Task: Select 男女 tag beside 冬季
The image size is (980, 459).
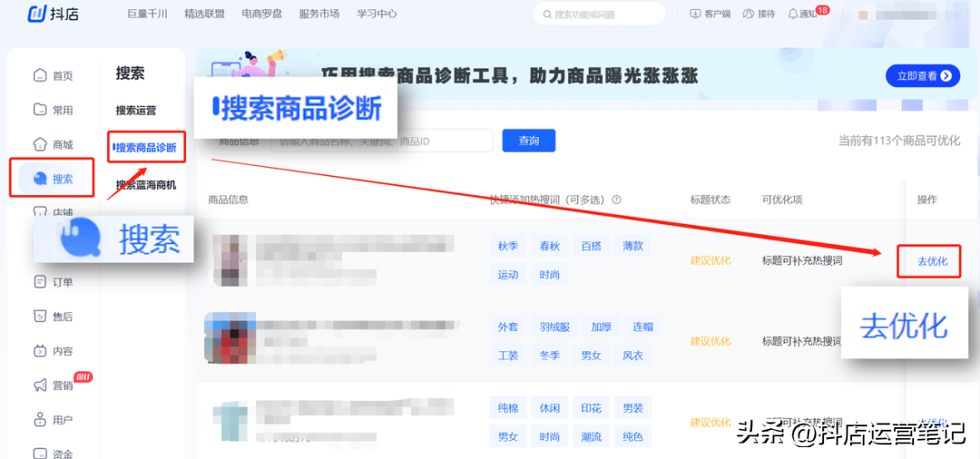Action: [x=592, y=356]
